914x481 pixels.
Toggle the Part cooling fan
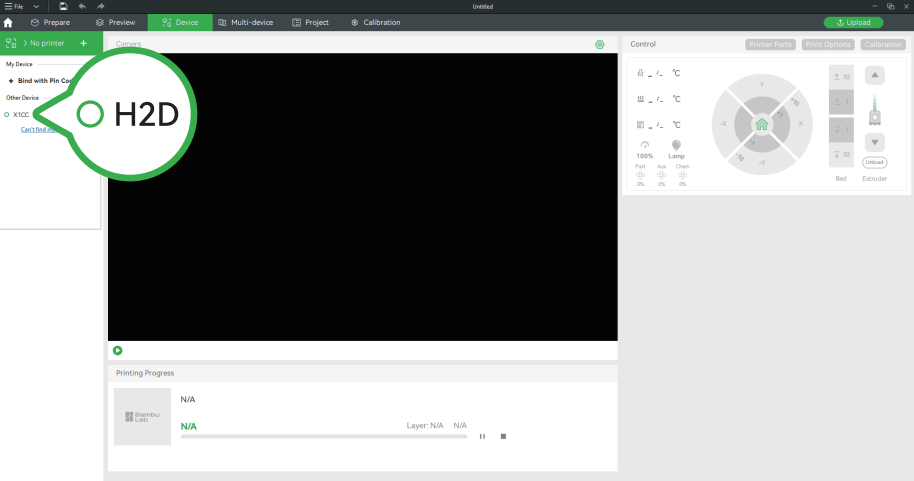640,175
